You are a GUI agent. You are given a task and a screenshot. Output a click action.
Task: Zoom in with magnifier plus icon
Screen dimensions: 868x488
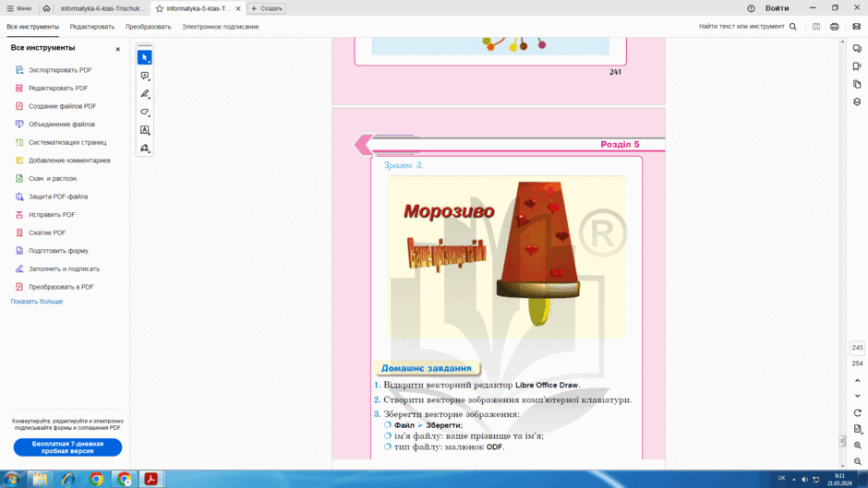[858, 446]
